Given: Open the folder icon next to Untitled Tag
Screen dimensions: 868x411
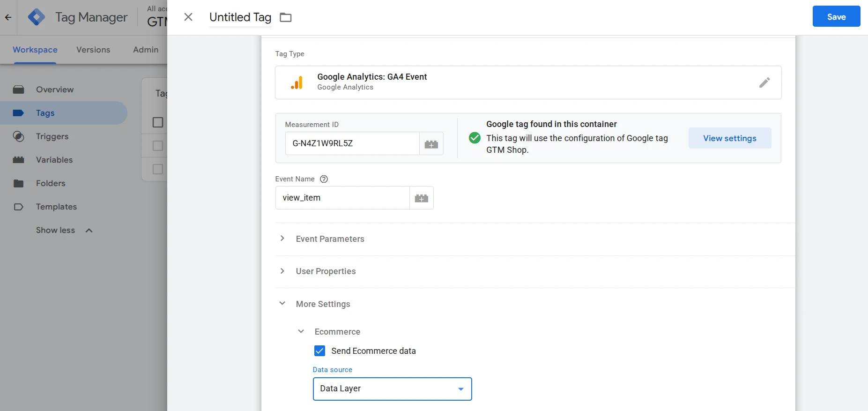Looking at the screenshot, I should (x=286, y=17).
